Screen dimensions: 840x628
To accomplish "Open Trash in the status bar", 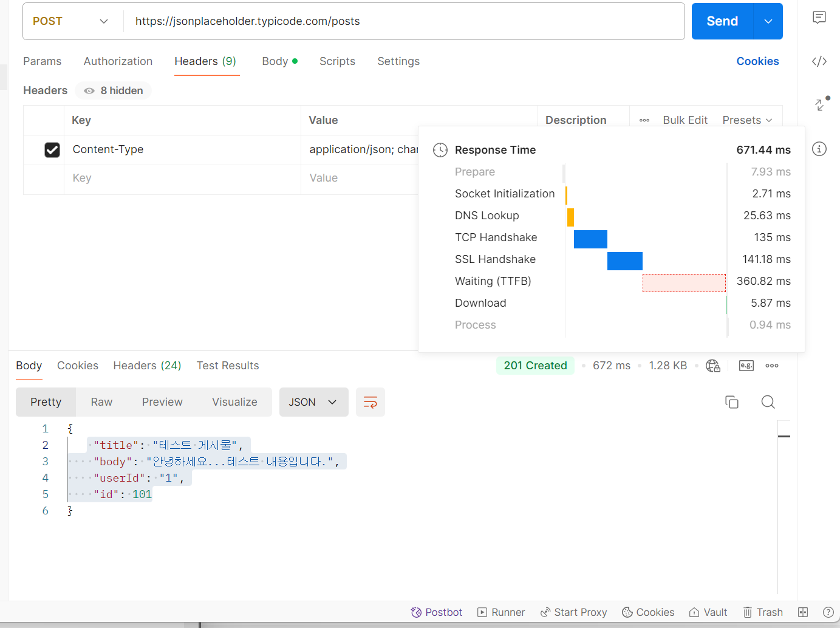I will point(763,612).
